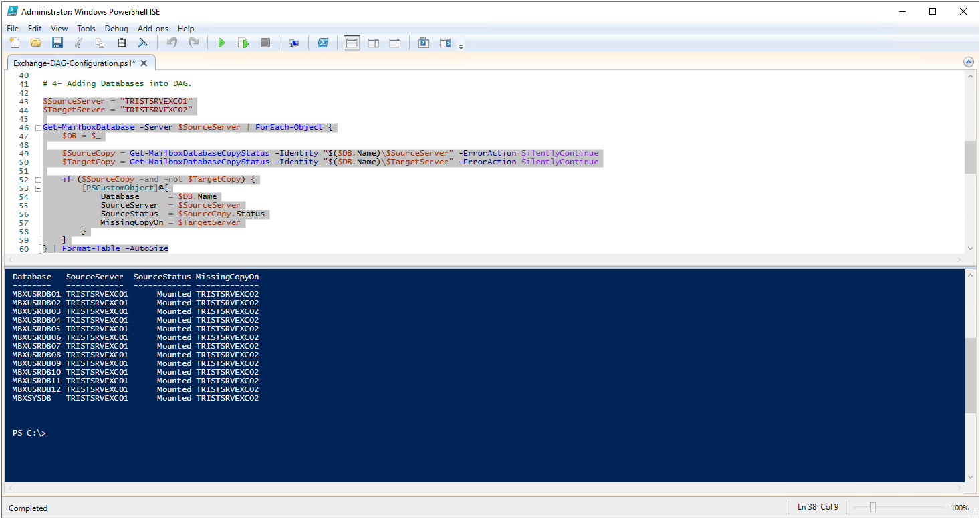This screenshot has height=519, width=980.
Task: Save the script with the floppy disk icon
Action: 57,43
